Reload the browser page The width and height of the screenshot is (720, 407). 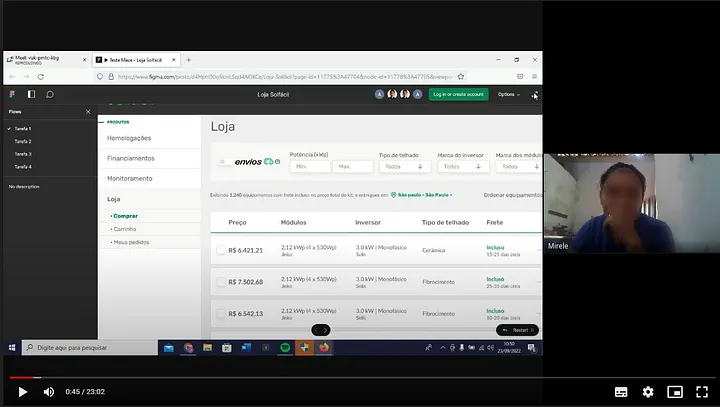tap(41, 77)
